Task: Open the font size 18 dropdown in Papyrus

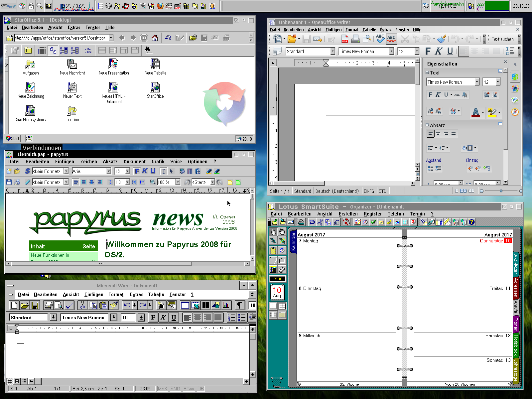Action: tap(127, 171)
